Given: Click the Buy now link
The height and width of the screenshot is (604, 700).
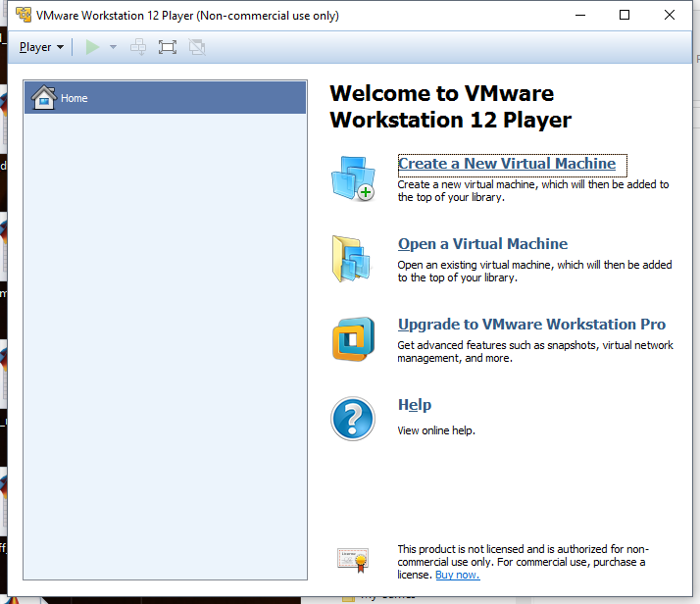Looking at the screenshot, I should 458,575.
